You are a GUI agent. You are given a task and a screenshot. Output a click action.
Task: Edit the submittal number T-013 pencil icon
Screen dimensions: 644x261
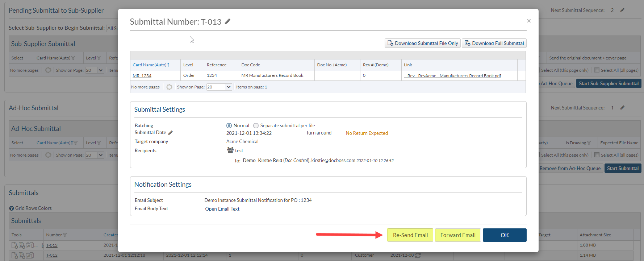pyautogui.click(x=227, y=21)
